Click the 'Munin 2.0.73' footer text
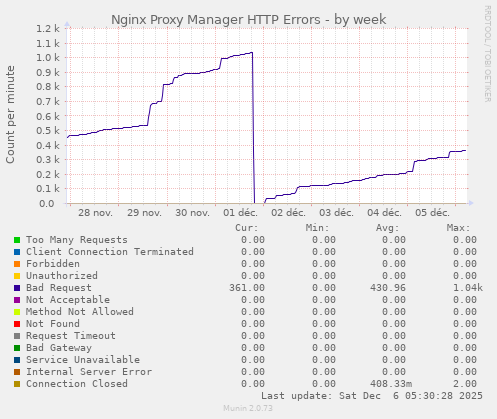This screenshot has height=419, width=497. click(248, 408)
